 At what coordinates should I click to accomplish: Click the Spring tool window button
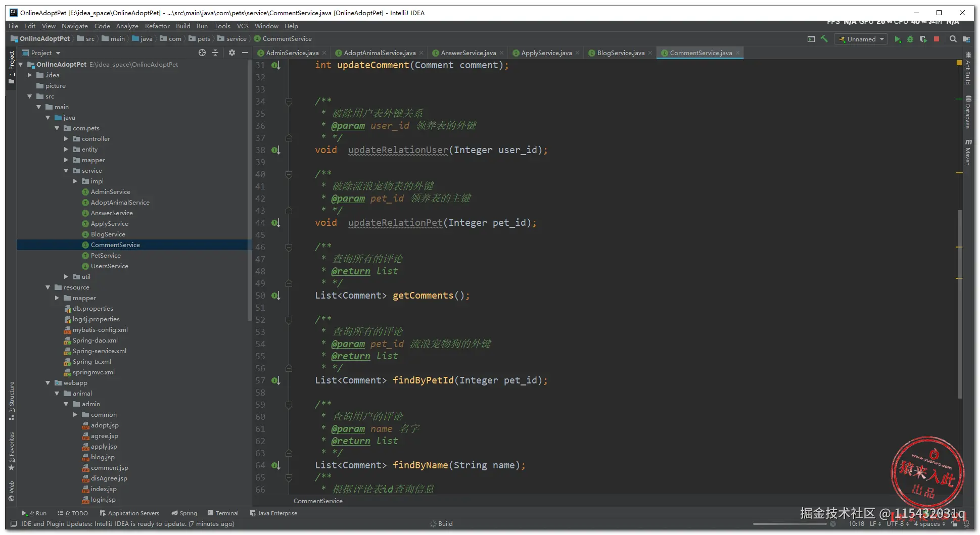(x=184, y=513)
